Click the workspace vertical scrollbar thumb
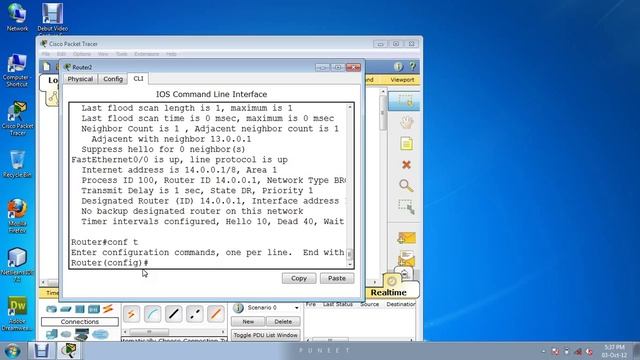Viewport: 640px width, 360px height. pyautogui.click(x=382, y=113)
